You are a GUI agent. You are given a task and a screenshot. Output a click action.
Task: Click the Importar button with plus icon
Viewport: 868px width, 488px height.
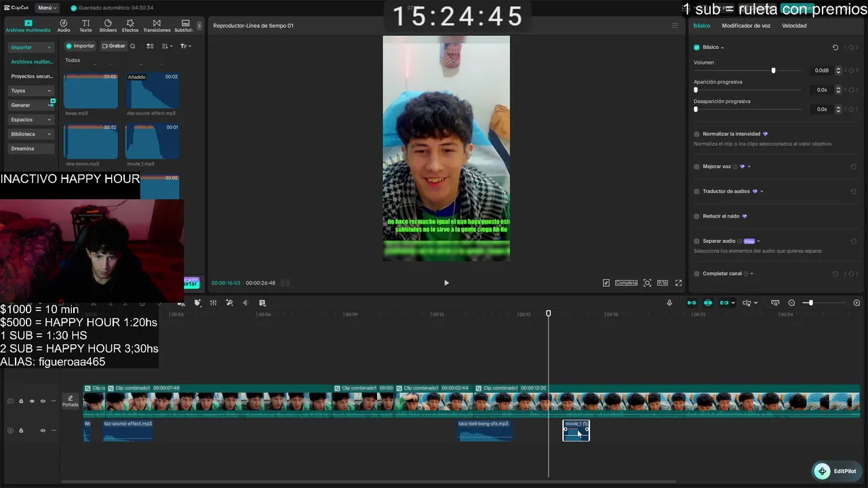click(80, 46)
